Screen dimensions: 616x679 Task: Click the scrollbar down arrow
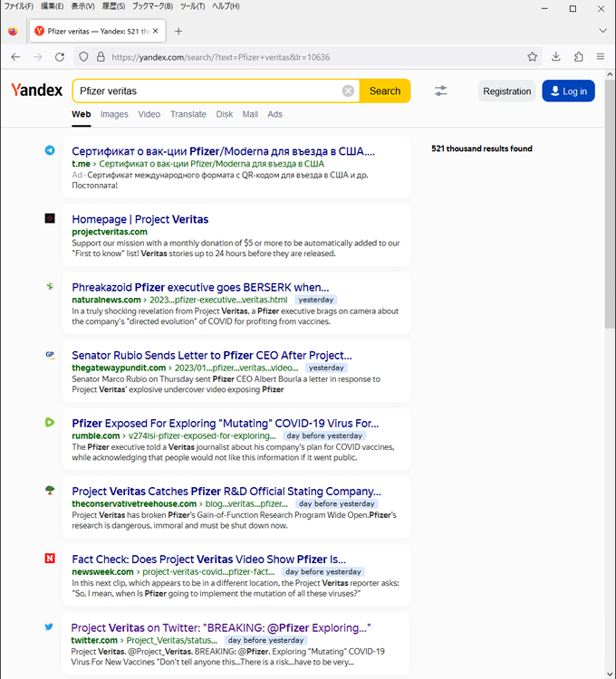click(610, 674)
